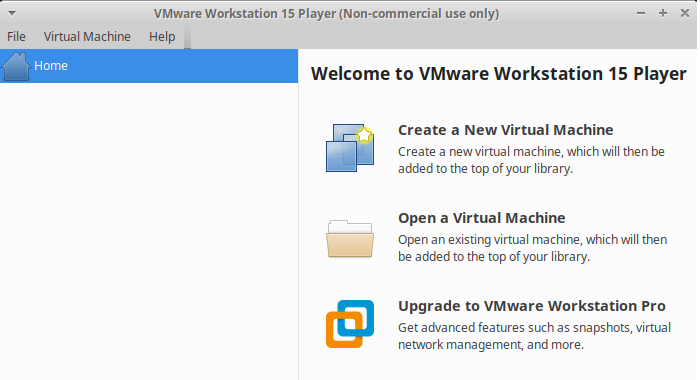Click the Create a New Virtual Machine icon

point(350,148)
